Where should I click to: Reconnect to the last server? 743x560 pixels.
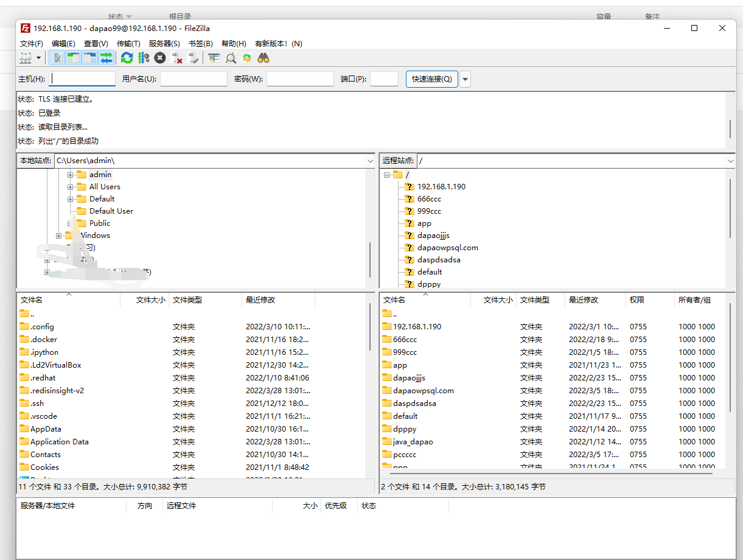click(194, 58)
